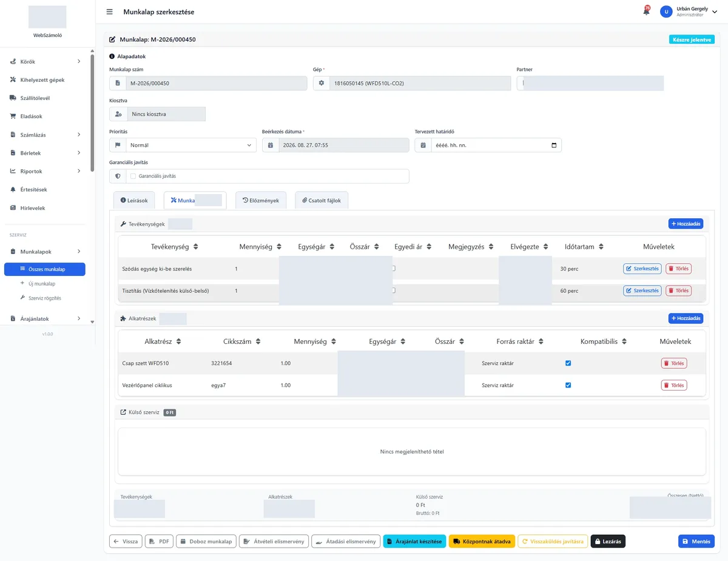Uncheck Kompatibilis for Csap szett WFD510
Screen dimensions: 728x561
point(568,363)
